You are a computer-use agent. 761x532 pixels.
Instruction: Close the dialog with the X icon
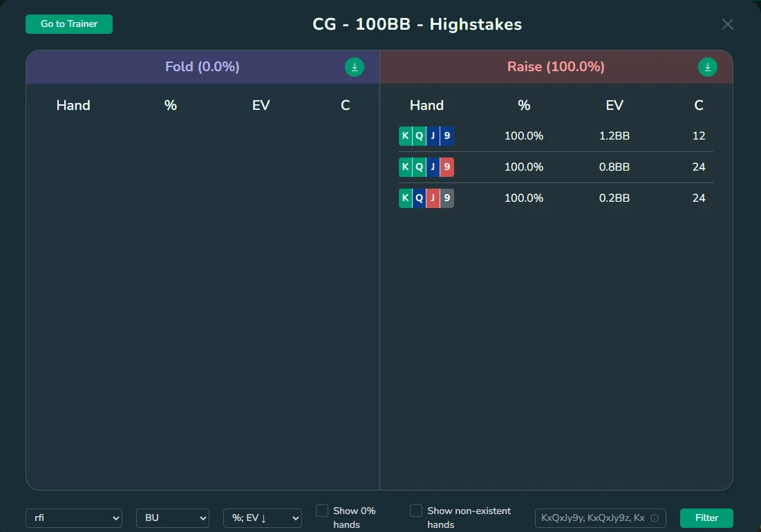tap(727, 24)
